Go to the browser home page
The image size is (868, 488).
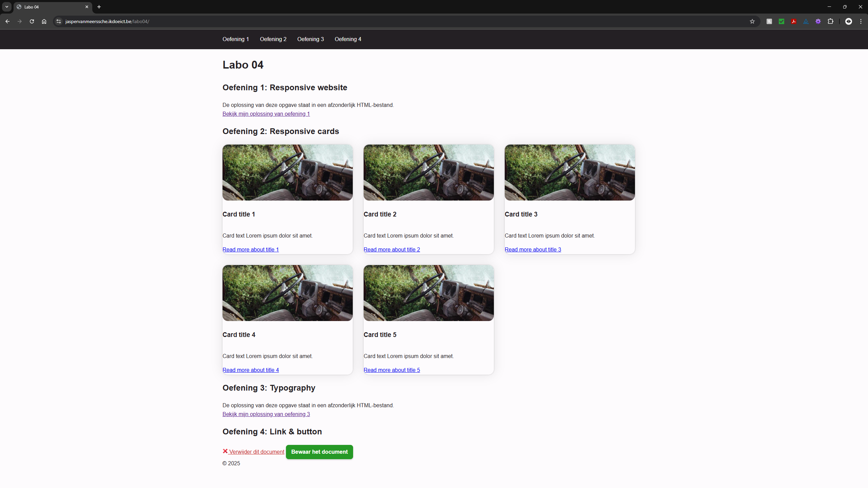click(44, 21)
